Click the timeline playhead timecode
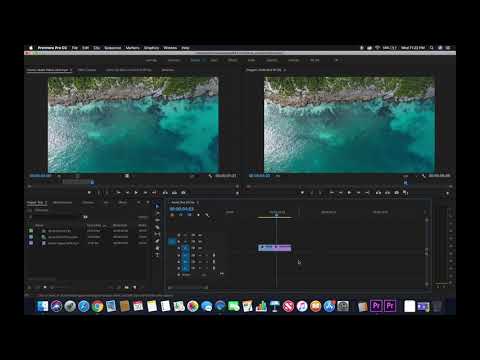480x360 pixels. click(181, 209)
